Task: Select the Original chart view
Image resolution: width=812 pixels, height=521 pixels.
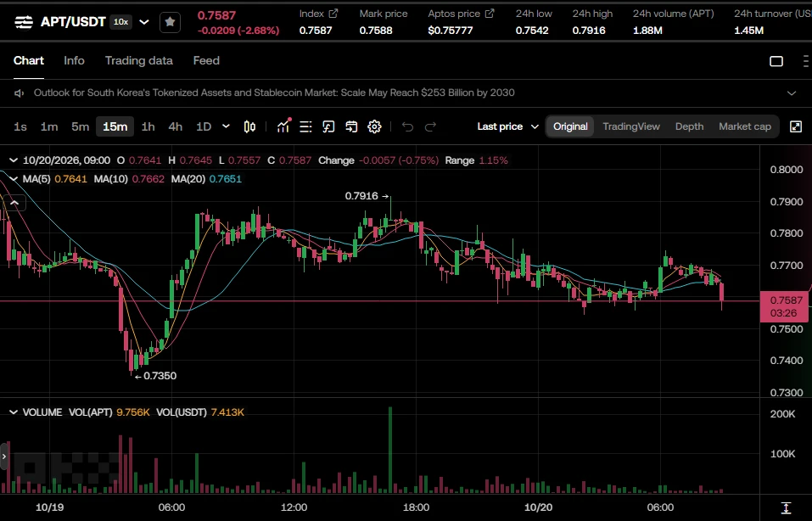Action: click(570, 126)
